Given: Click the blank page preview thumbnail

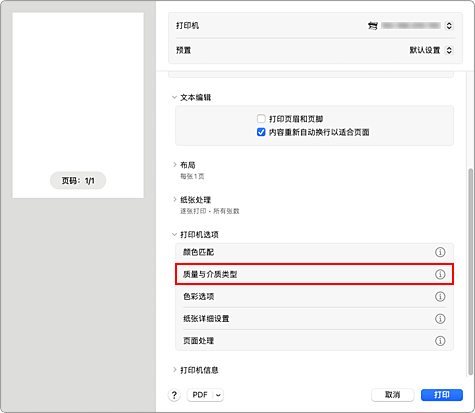Looking at the screenshot, I should 78,105.
